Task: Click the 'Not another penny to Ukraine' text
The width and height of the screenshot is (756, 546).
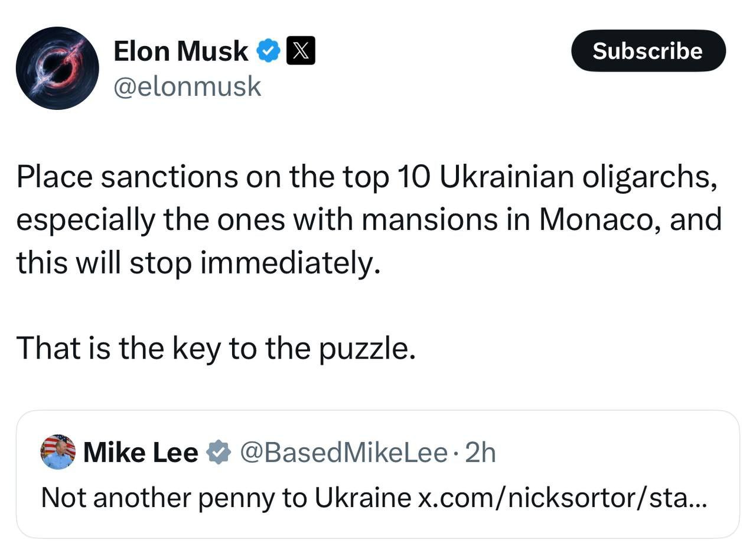Action: tap(226, 498)
